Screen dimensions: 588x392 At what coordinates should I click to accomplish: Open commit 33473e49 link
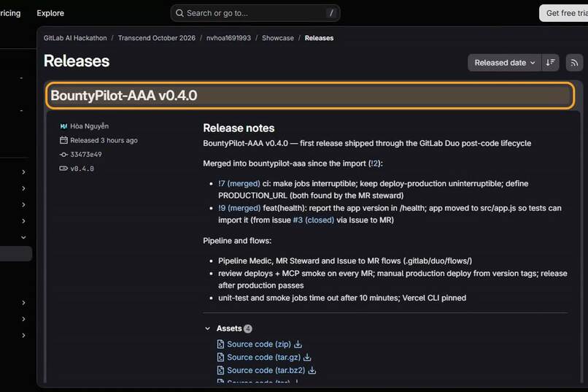86,155
